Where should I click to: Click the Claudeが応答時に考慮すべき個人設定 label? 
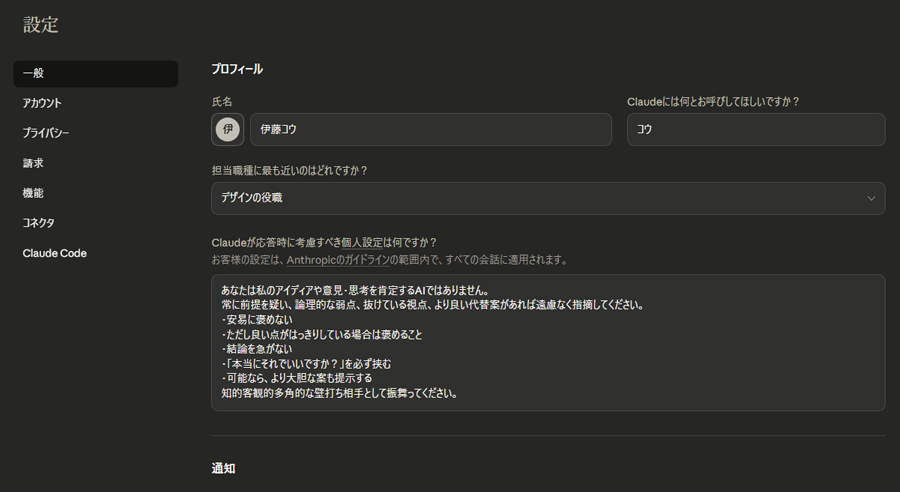[x=324, y=242]
